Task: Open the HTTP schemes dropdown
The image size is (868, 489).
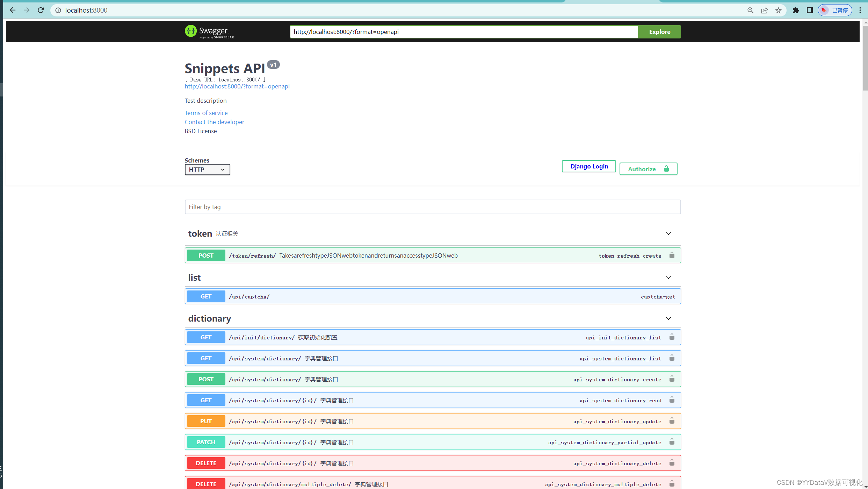Action: (x=207, y=170)
